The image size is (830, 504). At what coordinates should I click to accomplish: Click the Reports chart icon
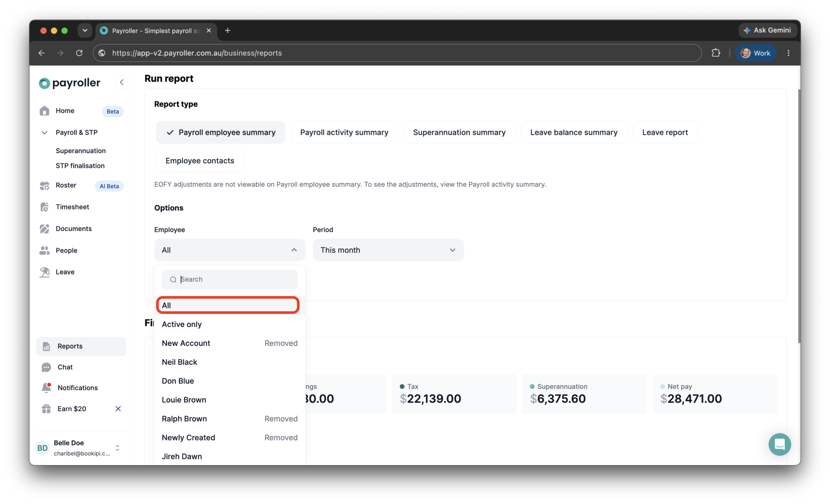point(46,346)
